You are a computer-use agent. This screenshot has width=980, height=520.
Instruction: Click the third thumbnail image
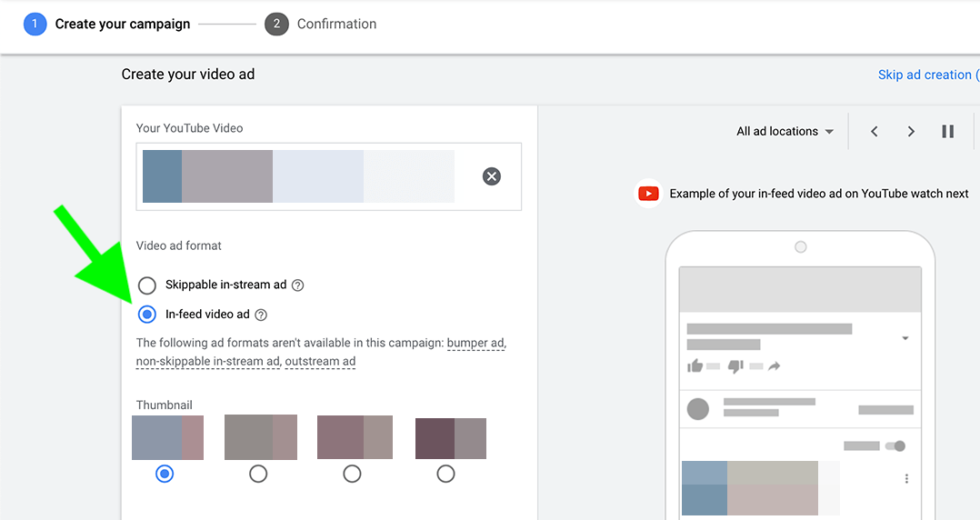(x=355, y=437)
